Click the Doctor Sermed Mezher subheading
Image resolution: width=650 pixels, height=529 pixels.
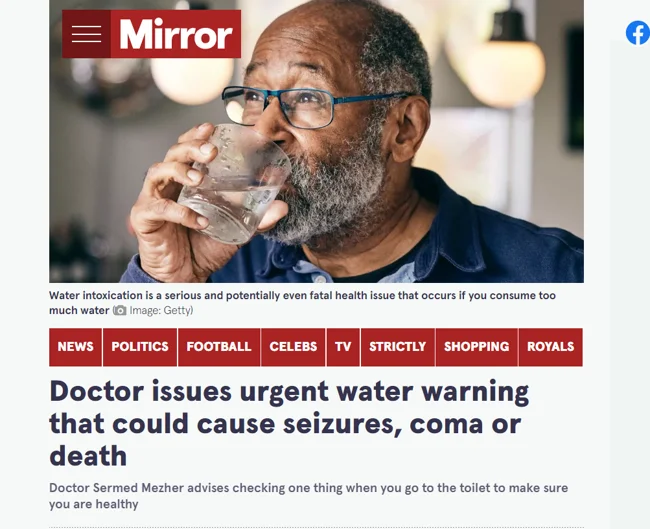308,496
